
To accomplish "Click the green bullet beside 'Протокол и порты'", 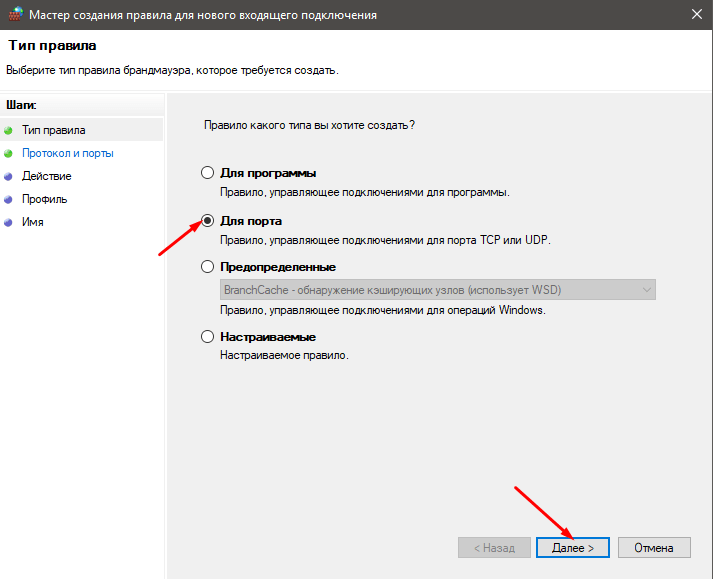I will (x=8, y=154).
